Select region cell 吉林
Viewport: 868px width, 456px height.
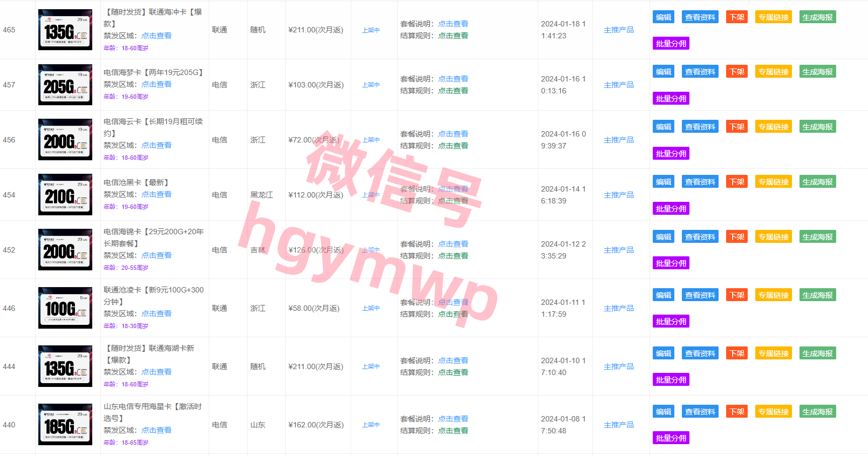(x=258, y=250)
